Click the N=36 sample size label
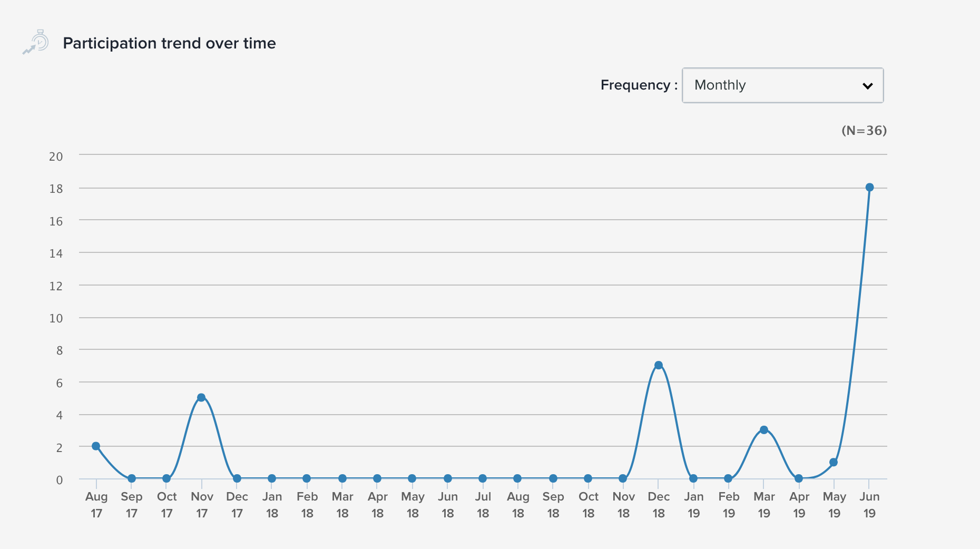The width and height of the screenshot is (980, 549). pos(864,131)
